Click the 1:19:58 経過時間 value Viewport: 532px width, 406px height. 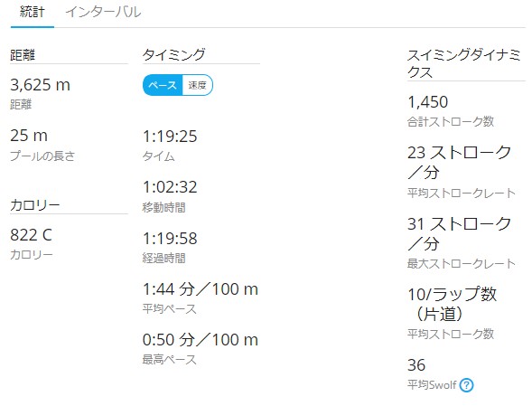(x=170, y=238)
